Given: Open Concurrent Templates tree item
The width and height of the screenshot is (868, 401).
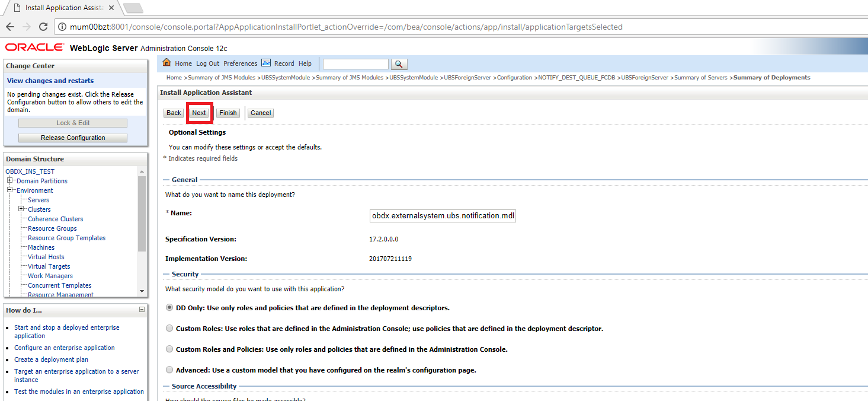Looking at the screenshot, I should click(x=60, y=285).
